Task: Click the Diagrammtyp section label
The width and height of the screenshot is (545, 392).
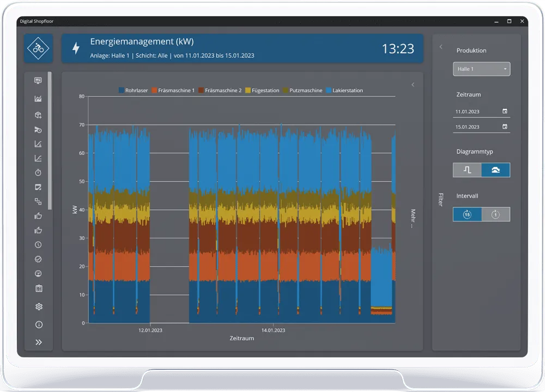Action: [475, 152]
